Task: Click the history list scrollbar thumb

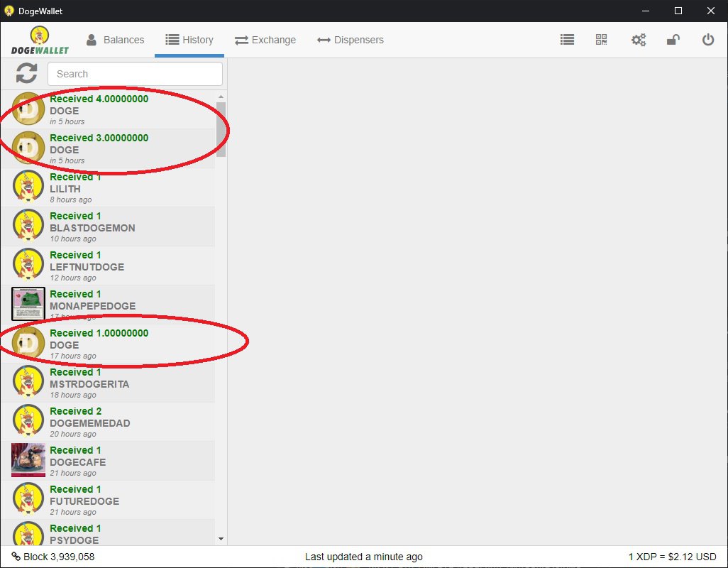Action: click(x=221, y=130)
